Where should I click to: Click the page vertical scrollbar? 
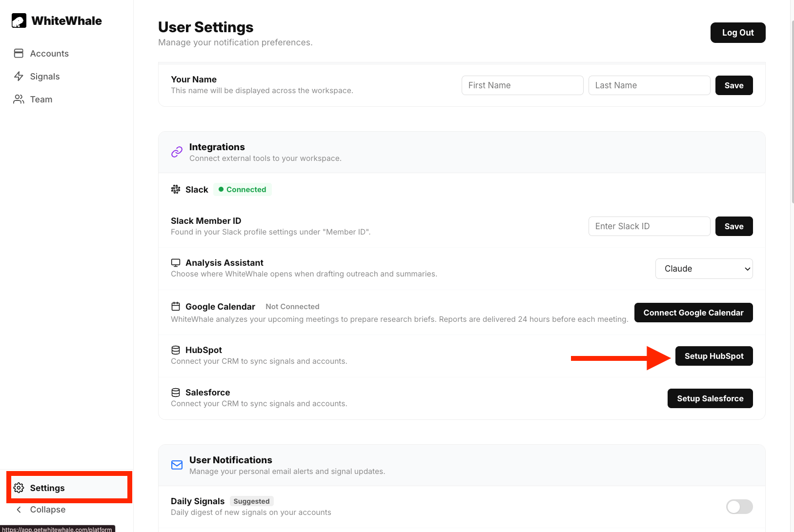click(792, 111)
